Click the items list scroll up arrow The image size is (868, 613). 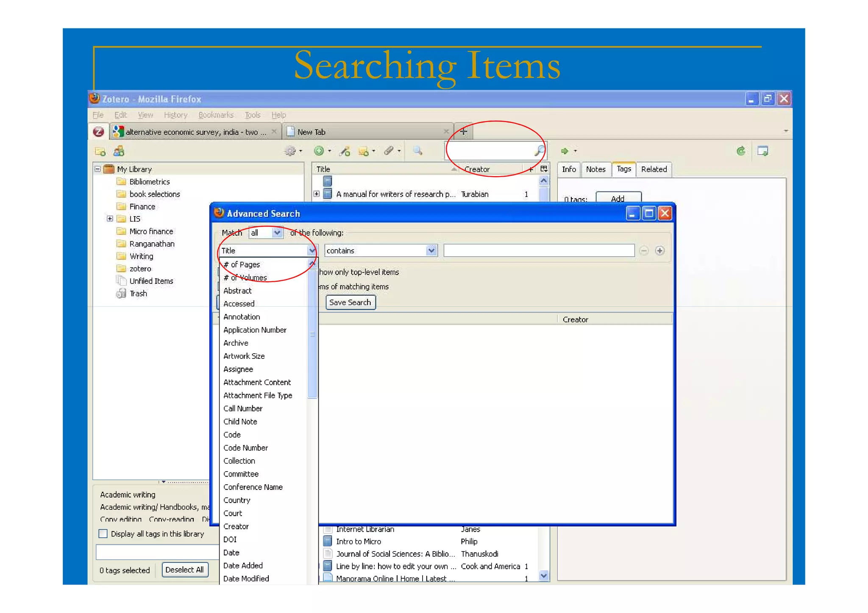click(544, 181)
